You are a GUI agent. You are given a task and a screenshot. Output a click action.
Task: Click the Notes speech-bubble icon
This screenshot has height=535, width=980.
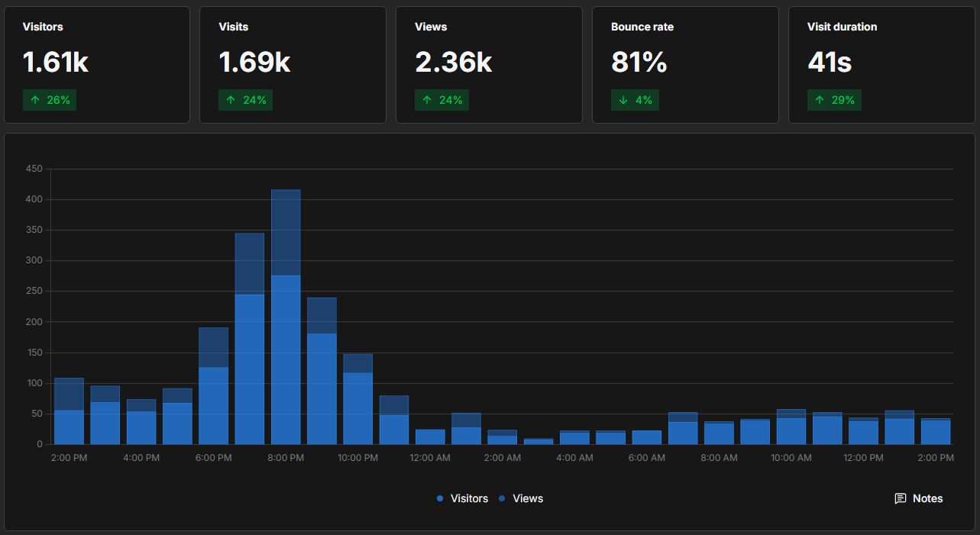point(901,498)
